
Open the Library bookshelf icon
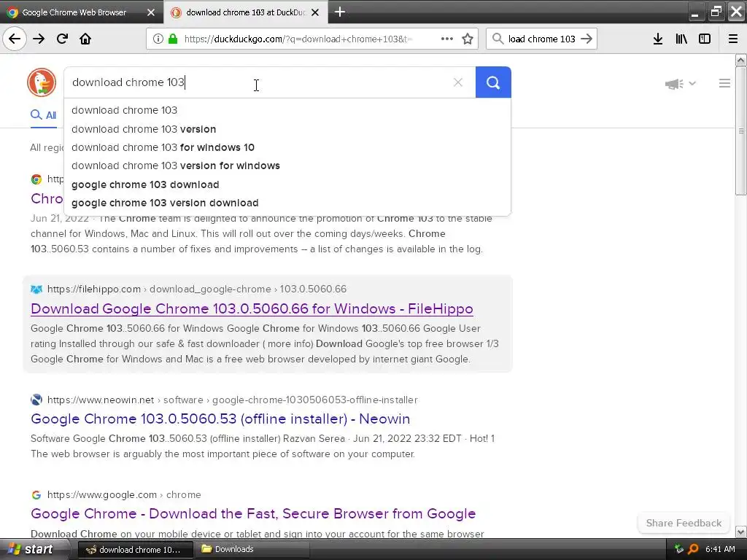(681, 39)
